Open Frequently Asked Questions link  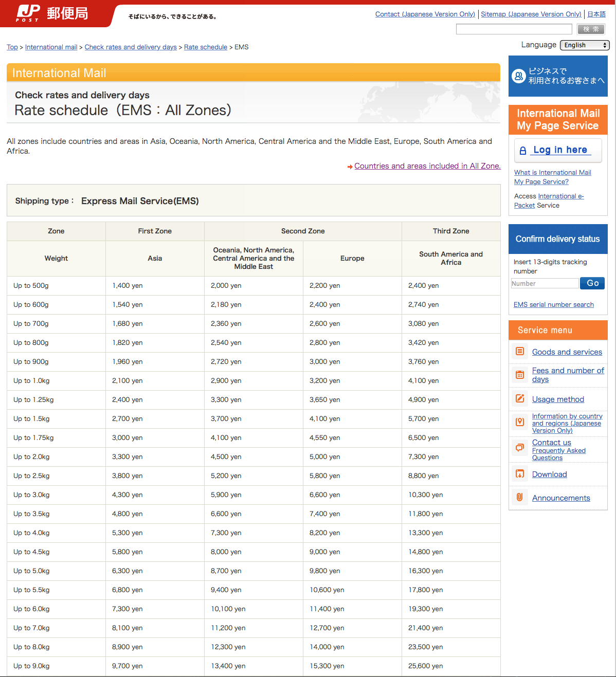tap(559, 454)
